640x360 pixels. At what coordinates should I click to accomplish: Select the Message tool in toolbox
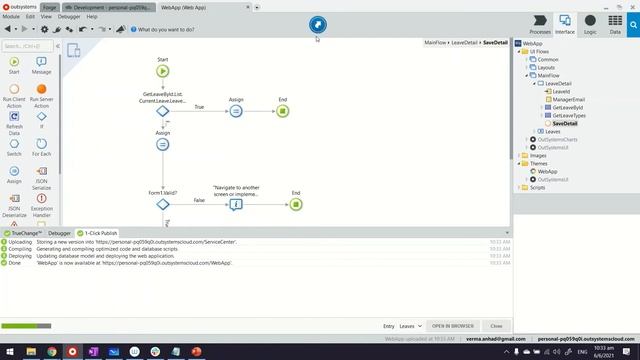pos(41,65)
